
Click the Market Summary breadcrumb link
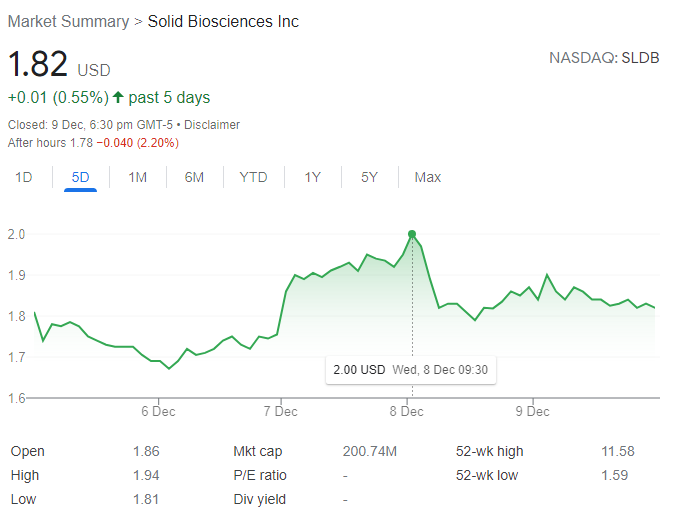pyautogui.click(x=68, y=22)
